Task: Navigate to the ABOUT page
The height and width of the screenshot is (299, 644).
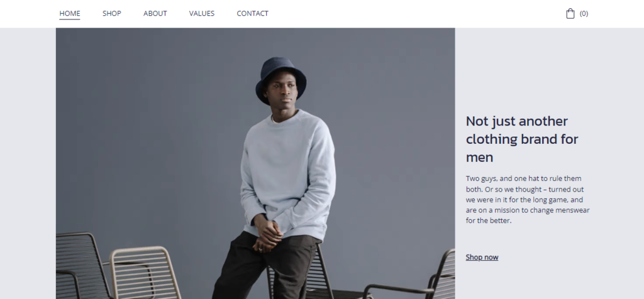Action: (155, 14)
